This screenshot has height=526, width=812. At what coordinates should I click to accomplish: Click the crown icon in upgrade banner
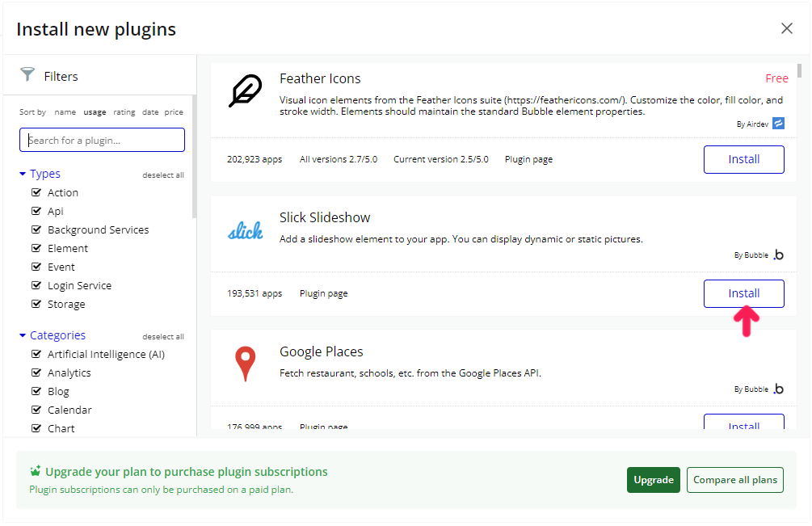(36, 471)
